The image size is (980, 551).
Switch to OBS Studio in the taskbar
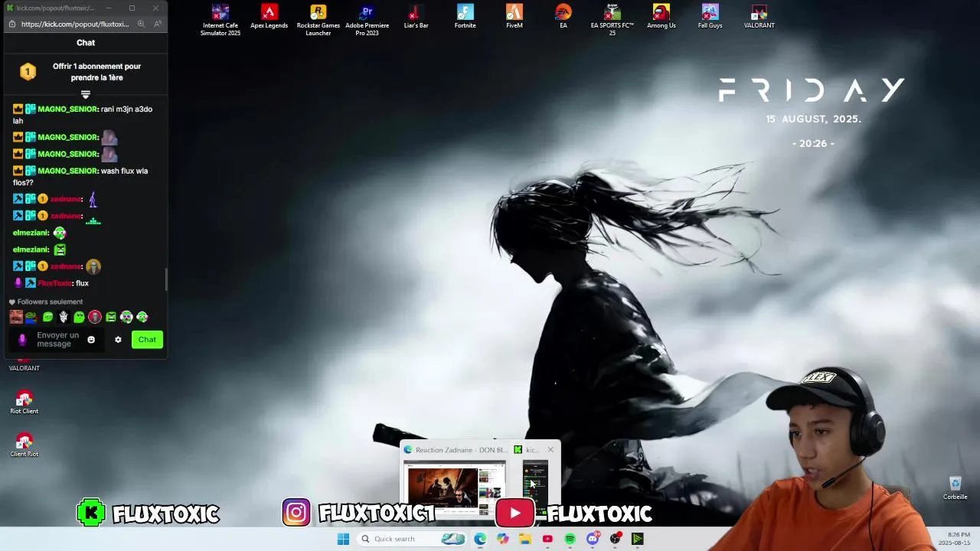[615, 539]
